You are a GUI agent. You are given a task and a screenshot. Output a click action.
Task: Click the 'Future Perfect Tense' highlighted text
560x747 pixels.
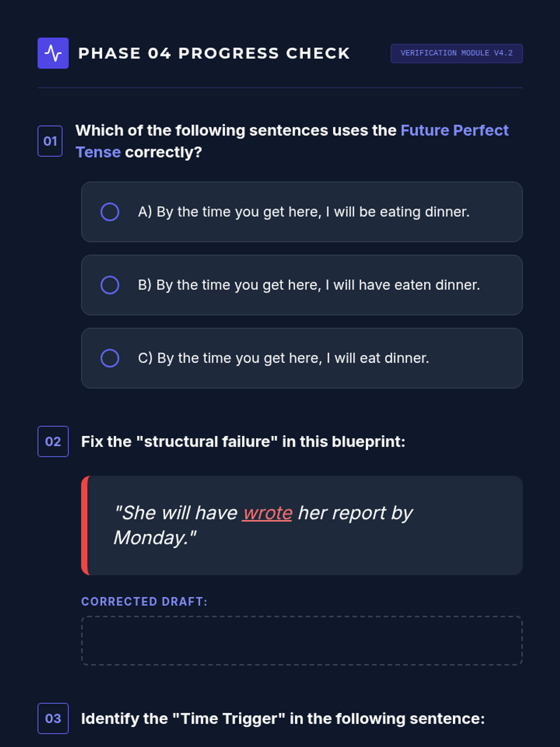click(x=454, y=130)
